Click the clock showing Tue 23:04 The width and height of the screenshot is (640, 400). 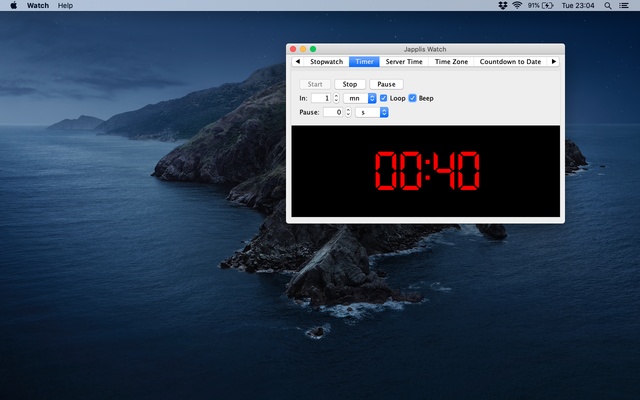[578, 5]
